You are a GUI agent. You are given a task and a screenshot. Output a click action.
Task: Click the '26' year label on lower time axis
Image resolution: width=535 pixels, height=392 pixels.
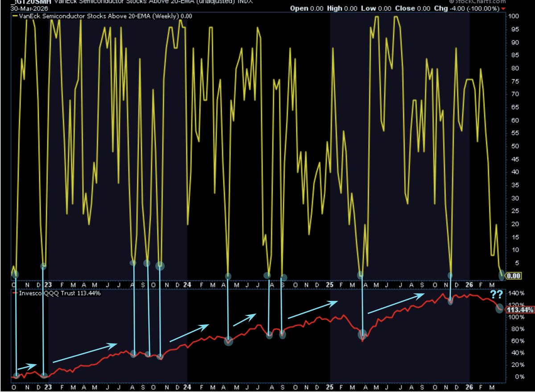click(x=469, y=387)
